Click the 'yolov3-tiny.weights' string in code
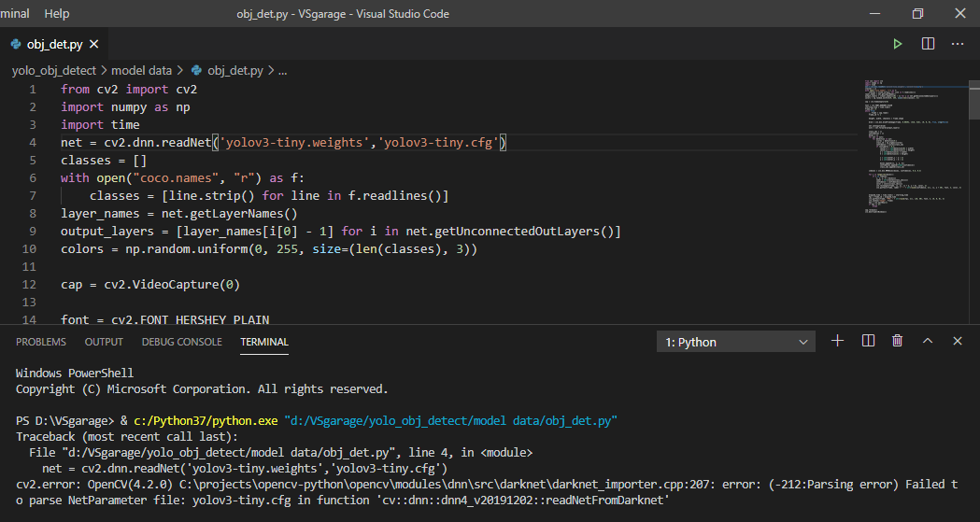The height and width of the screenshot is (522, 980). [294, 142]
